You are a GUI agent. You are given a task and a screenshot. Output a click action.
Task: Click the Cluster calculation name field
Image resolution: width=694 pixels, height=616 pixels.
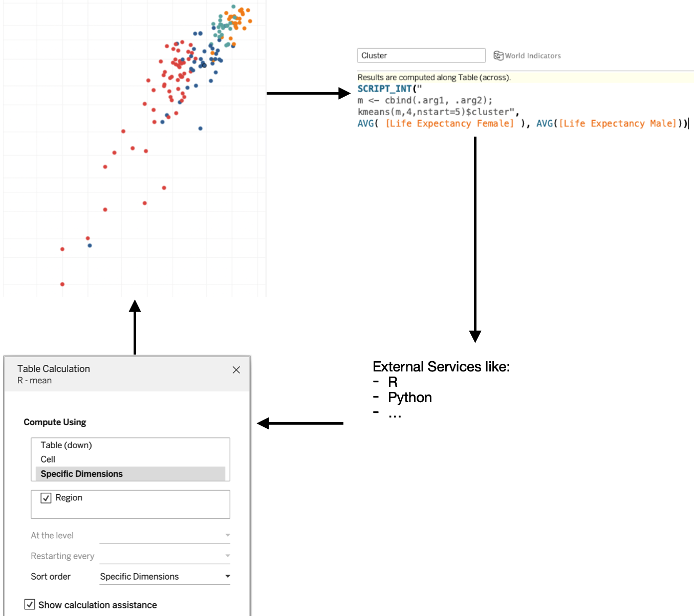[421, 55]
